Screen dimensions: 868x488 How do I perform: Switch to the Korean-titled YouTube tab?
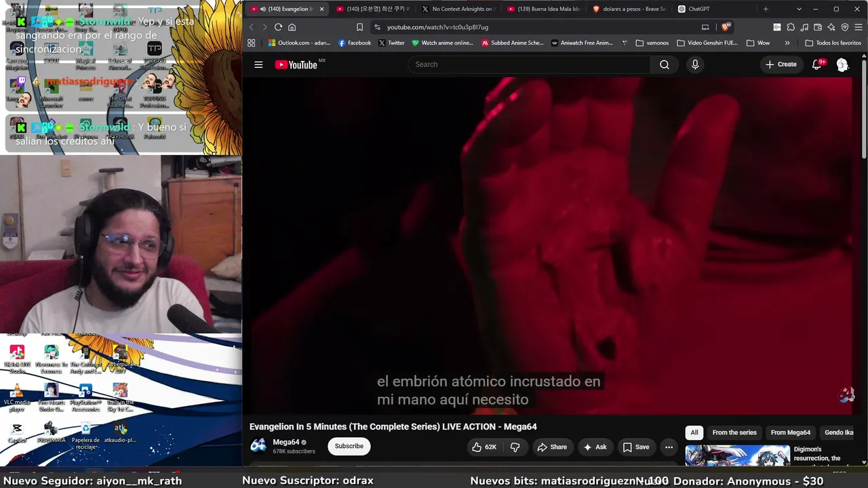pyautogui.click(x=372, y=9)
